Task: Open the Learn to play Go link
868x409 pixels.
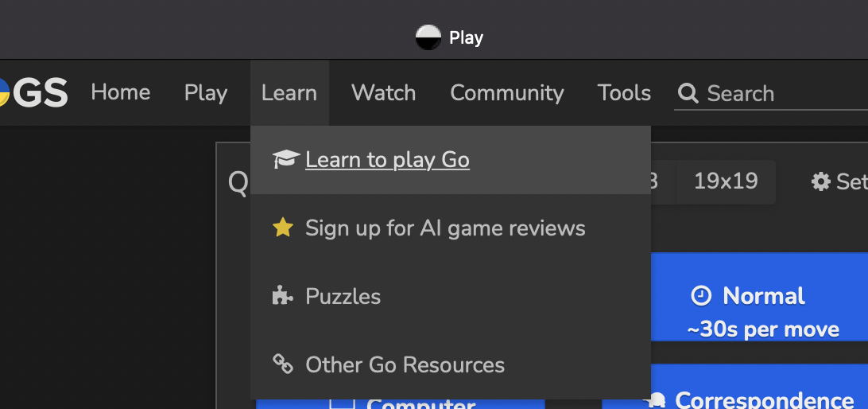Action: click(x=387, y=160)
